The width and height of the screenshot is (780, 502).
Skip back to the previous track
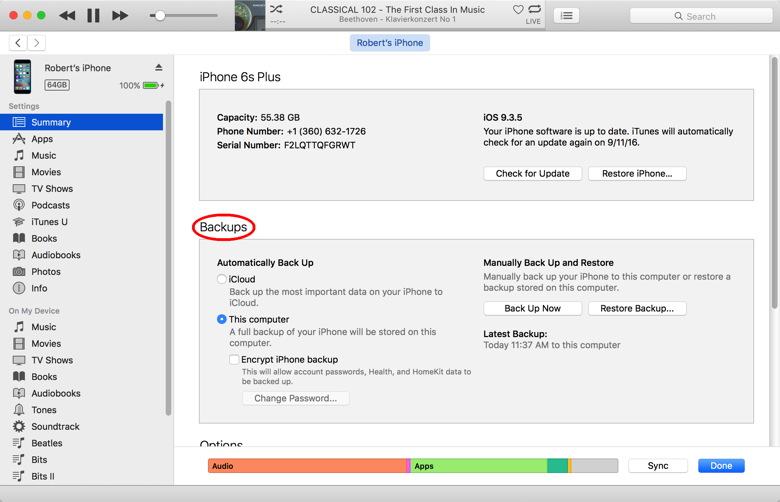pyautogui.click(x=67, y=16)
